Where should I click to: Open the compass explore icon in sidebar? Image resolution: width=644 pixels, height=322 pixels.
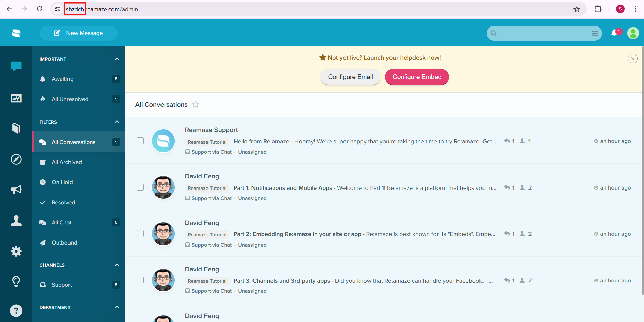point(16,159)
